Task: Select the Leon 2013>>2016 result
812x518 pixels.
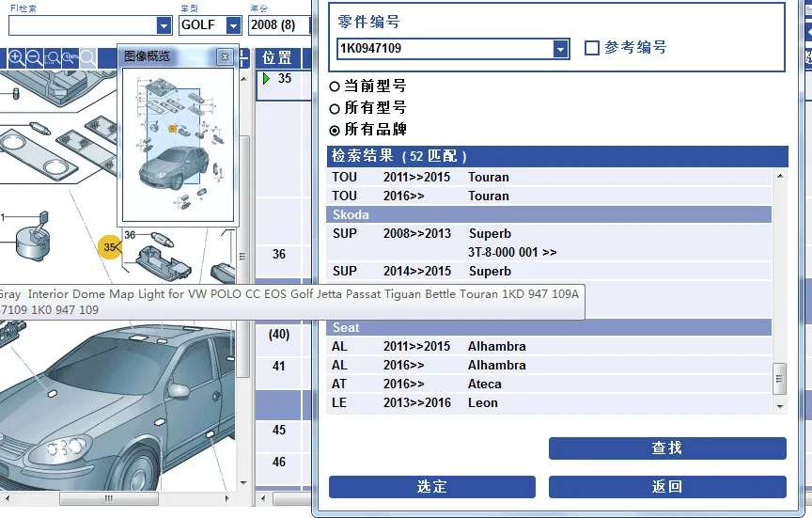Action: coord(549,402)
